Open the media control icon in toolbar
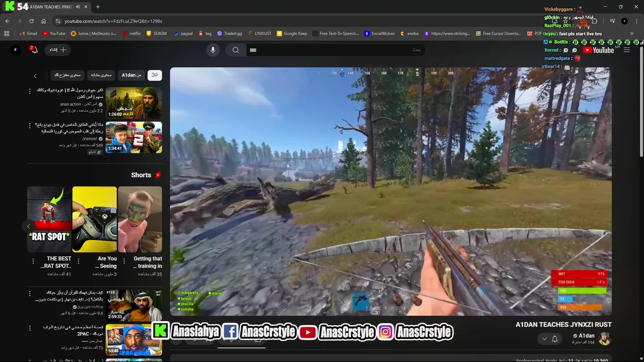644x362 pixels. tap(612, 21)
